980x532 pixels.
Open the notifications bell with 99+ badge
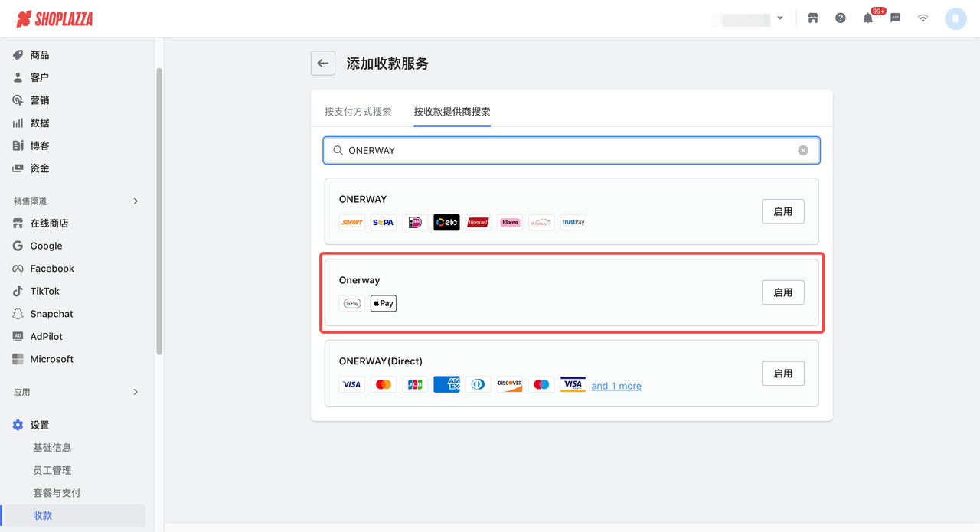(867, 18)
